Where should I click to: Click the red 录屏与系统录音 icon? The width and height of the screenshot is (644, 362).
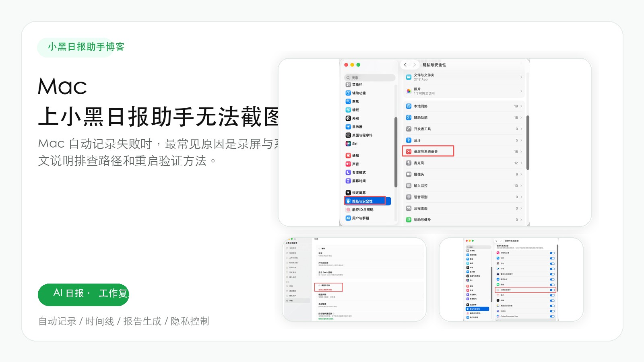tap(409, 152)
